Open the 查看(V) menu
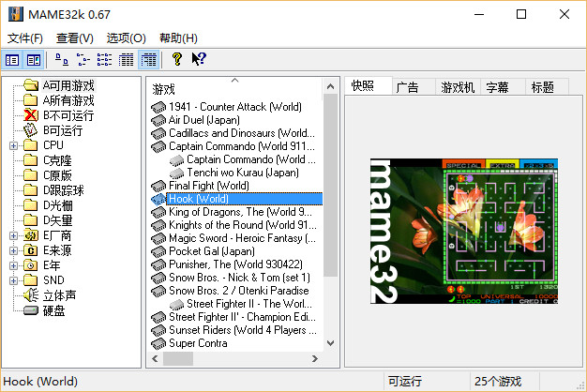Viewport: 587px width, 392px height. pos(74,38)
